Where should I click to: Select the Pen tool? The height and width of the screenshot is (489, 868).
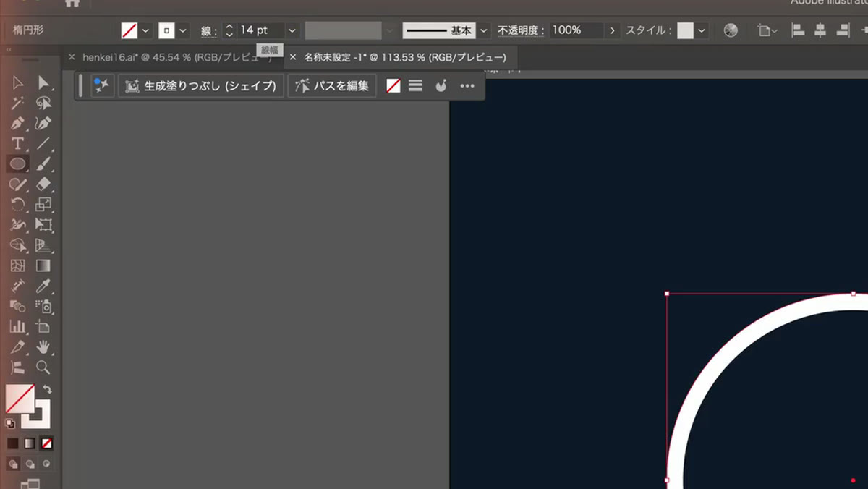click(x=18, y=124)
